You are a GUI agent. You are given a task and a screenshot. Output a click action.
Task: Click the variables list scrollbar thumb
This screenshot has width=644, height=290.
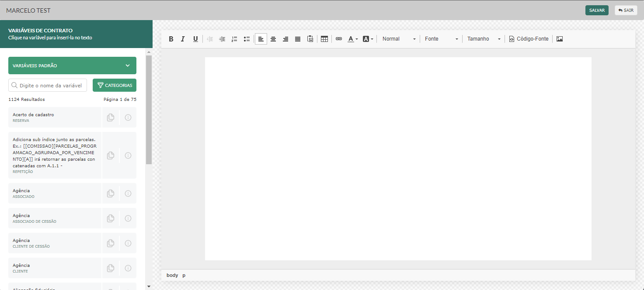pos(149,110)
